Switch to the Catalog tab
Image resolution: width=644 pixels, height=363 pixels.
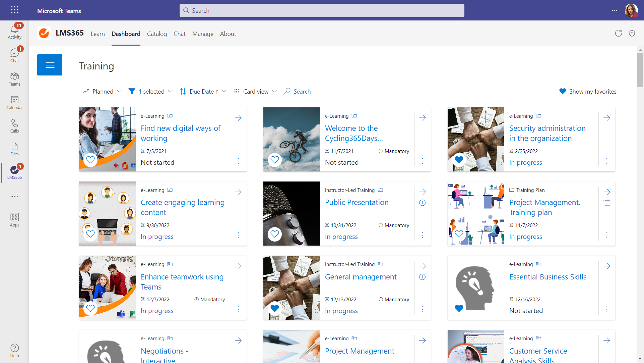[157, 34]
